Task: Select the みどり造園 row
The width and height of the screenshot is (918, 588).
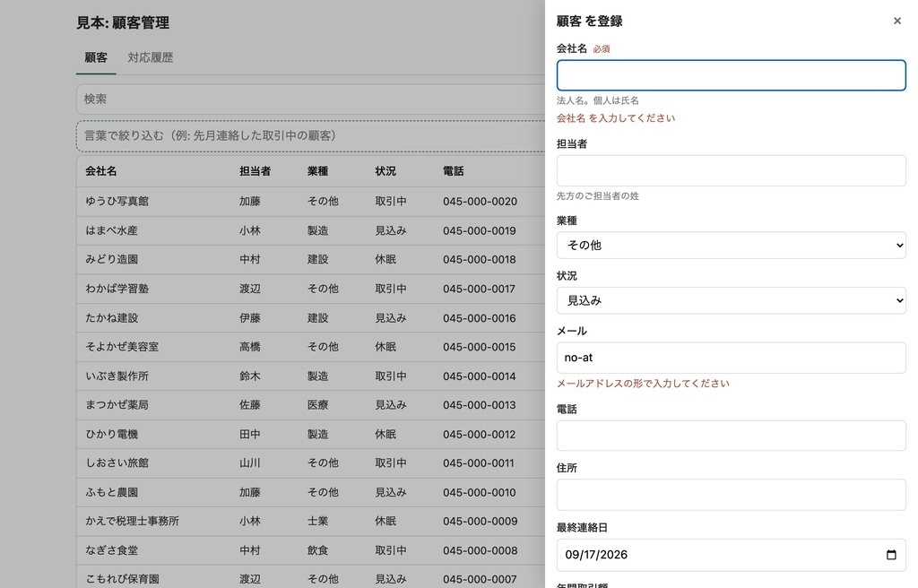Action: 310,259
